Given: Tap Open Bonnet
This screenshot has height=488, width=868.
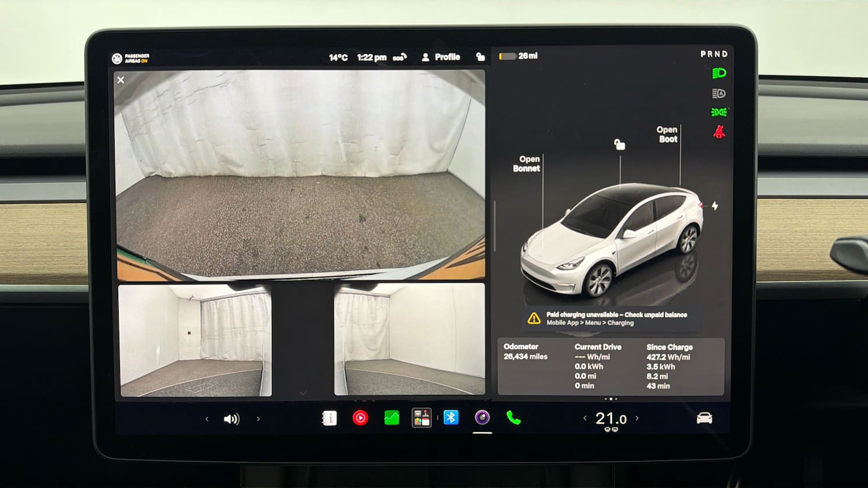Looking at the screenshot, I should (x=527, y=164).
